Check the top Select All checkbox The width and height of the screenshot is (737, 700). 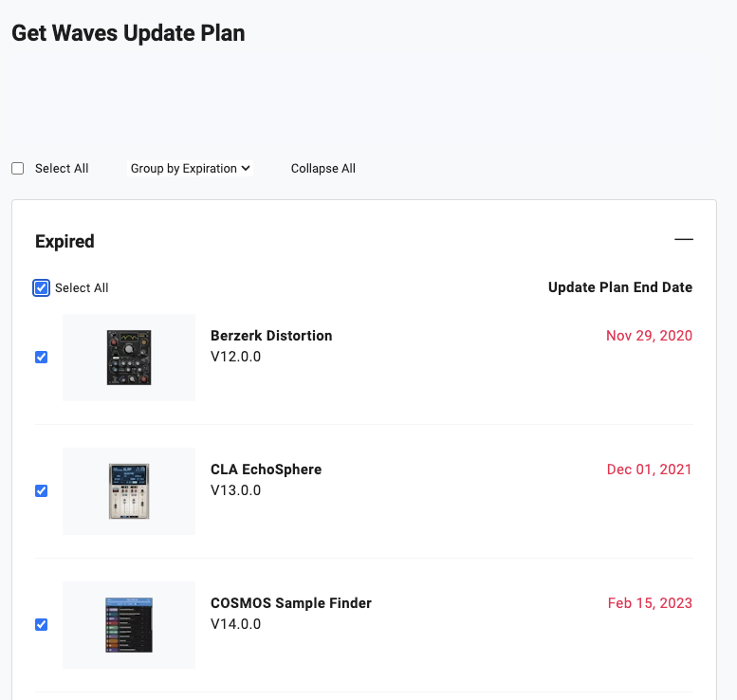[18, 168]
